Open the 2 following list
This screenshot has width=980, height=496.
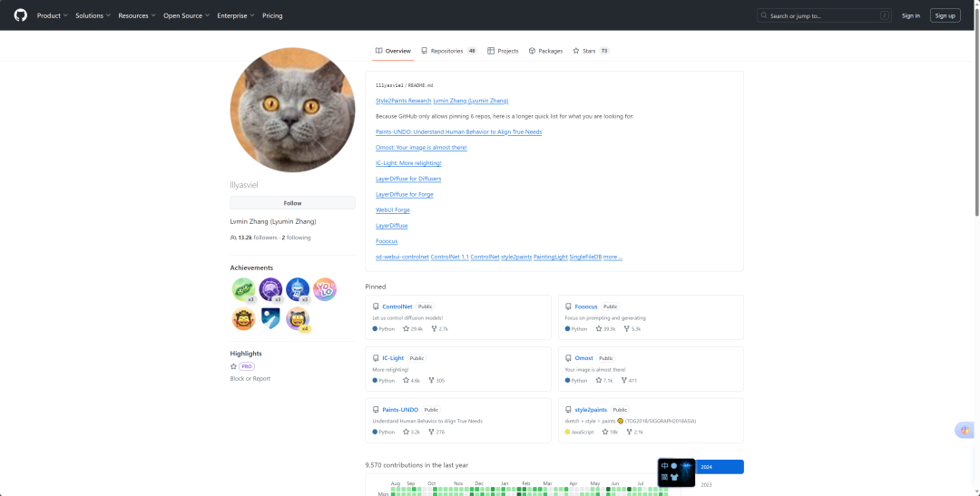pos(296,238)
